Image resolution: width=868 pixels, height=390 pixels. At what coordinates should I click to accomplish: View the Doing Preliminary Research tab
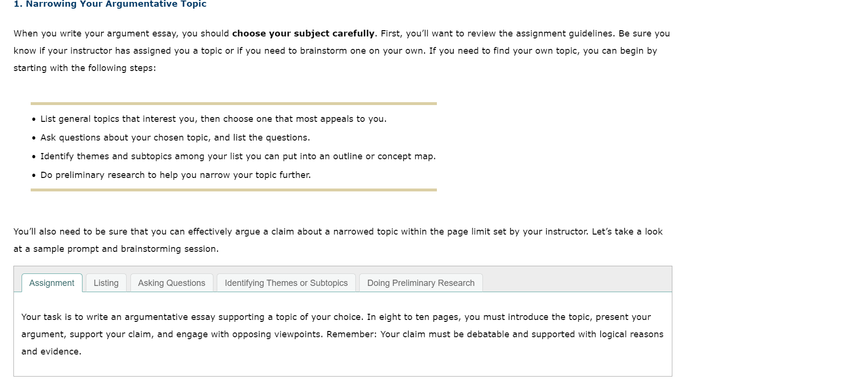pyautogui.click(x=420, y=283)
